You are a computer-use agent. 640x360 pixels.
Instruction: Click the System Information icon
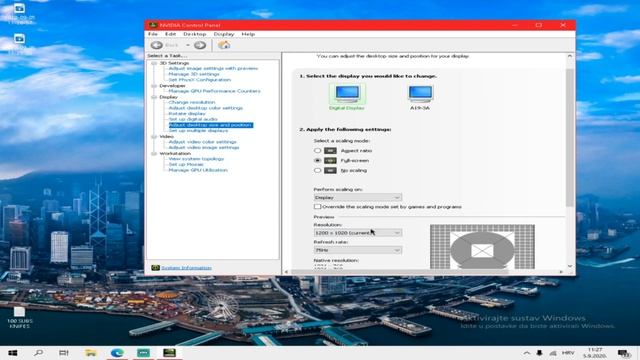tap(155, 268)
